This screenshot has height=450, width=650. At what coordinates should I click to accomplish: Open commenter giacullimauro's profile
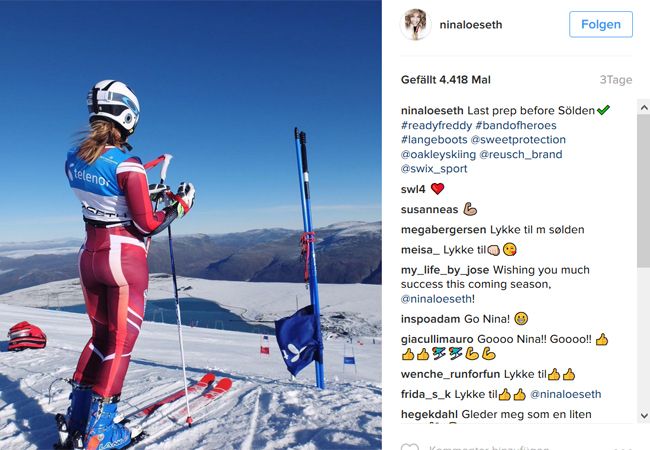click(x=437, y=339)
